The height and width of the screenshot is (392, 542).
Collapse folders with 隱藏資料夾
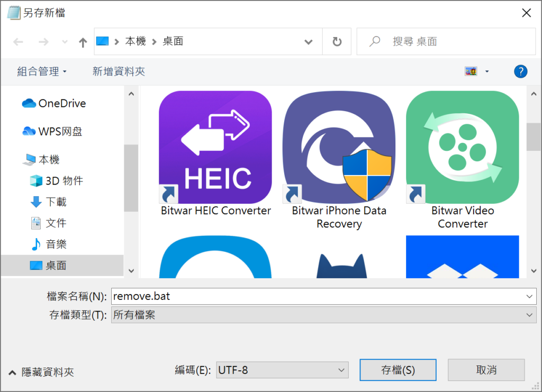(41, 372)
